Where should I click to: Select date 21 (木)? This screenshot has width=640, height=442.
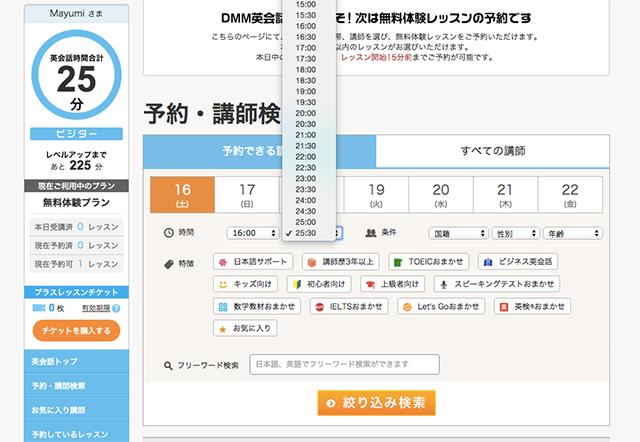pyautogui.click(x=505, y=195)
